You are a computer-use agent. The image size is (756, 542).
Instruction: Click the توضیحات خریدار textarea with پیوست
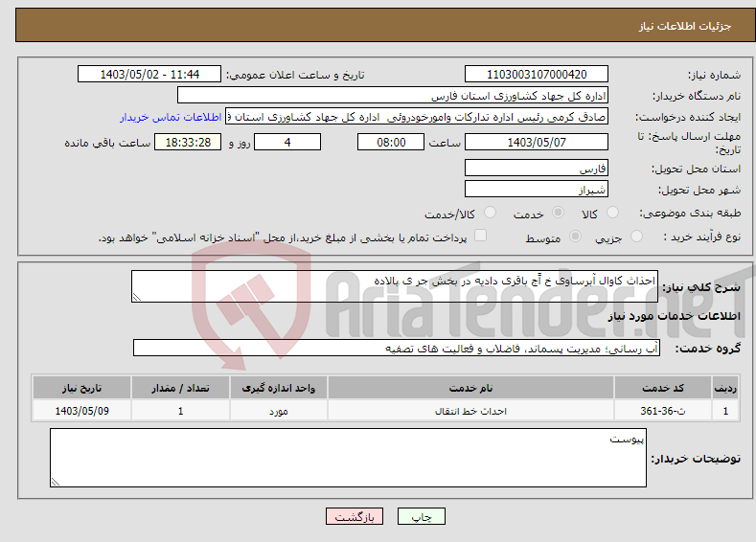[x=348, y=458]
